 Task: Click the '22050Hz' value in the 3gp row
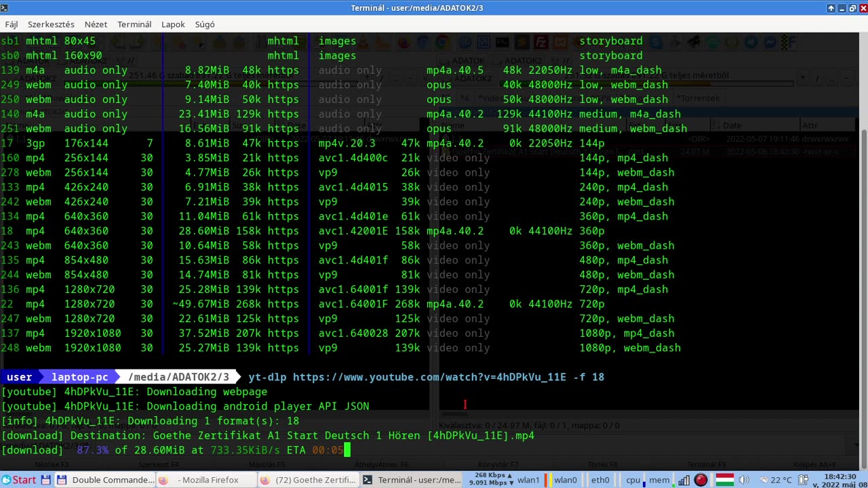click(550, 143)
